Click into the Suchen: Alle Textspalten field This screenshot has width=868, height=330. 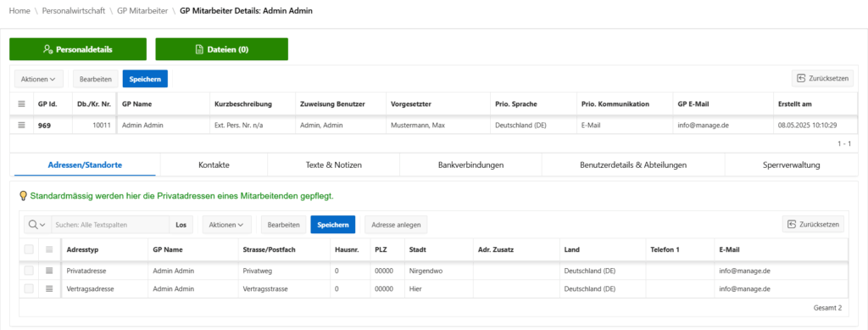tap(110, 224)
